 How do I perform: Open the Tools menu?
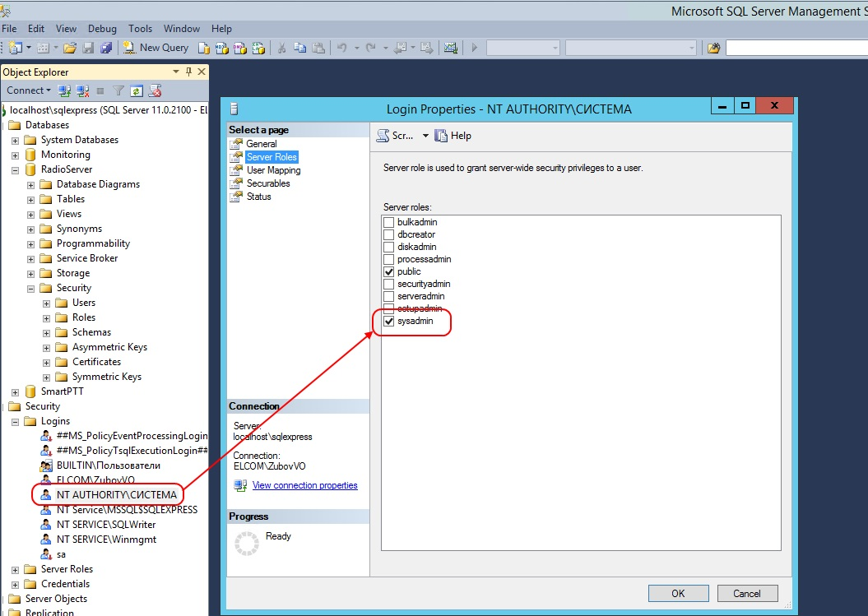(x=140, y=29)
